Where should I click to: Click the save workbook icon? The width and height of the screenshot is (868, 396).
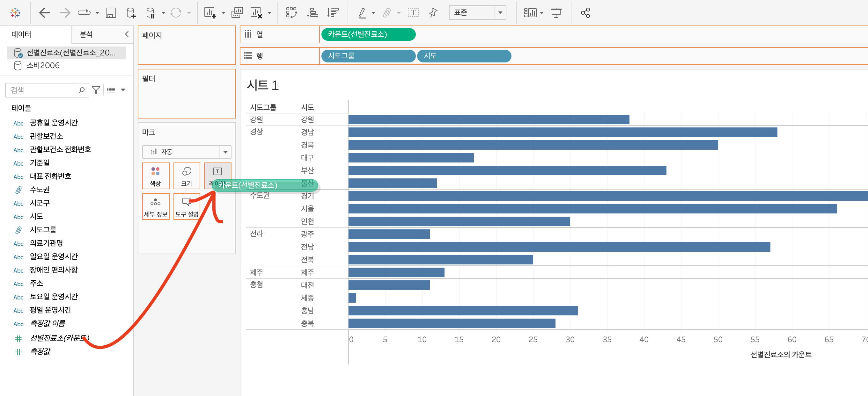point(111,13)
